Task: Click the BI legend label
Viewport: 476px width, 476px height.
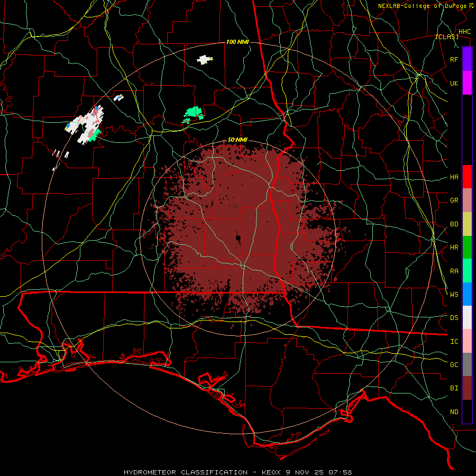Action: 454,388
